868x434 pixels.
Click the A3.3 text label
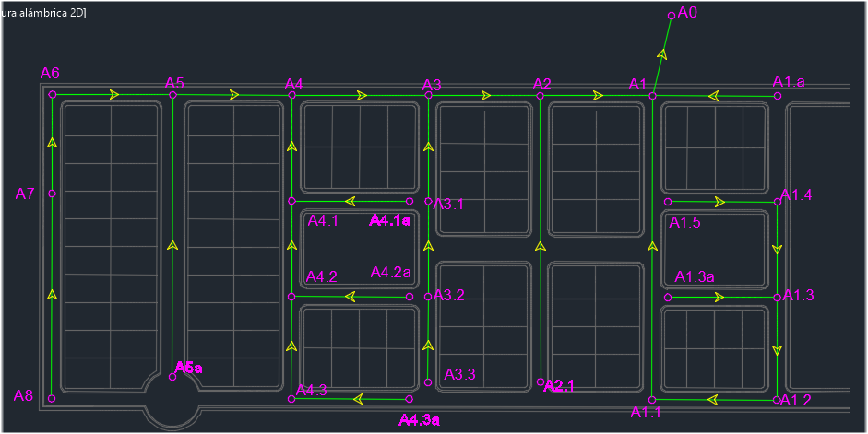point(459,374)
